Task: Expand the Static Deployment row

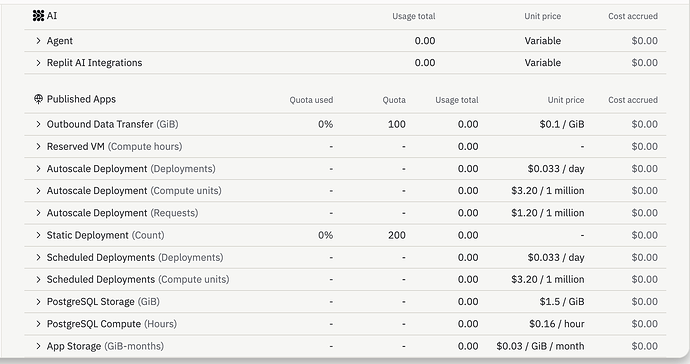Action: pos(38,235)
